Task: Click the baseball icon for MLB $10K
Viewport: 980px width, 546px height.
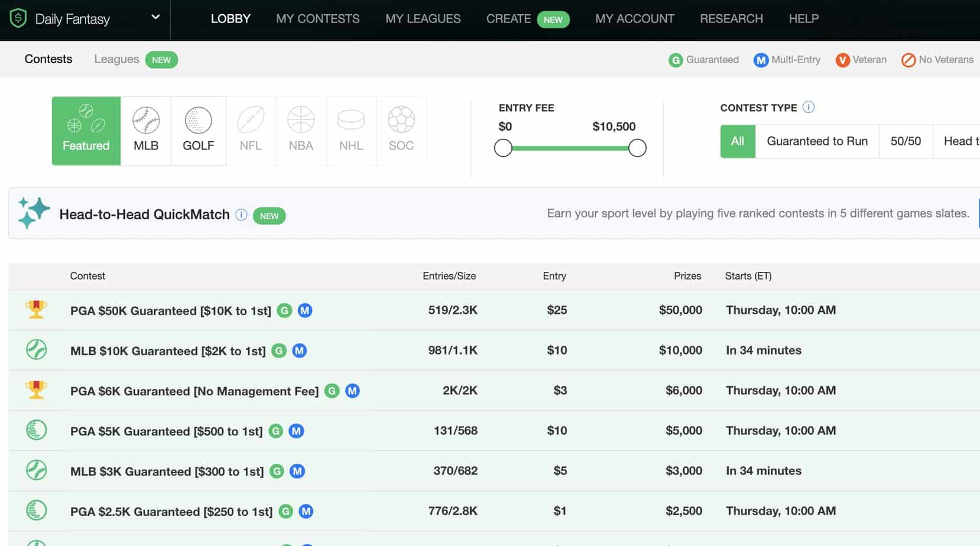Action: pos(37,350)
